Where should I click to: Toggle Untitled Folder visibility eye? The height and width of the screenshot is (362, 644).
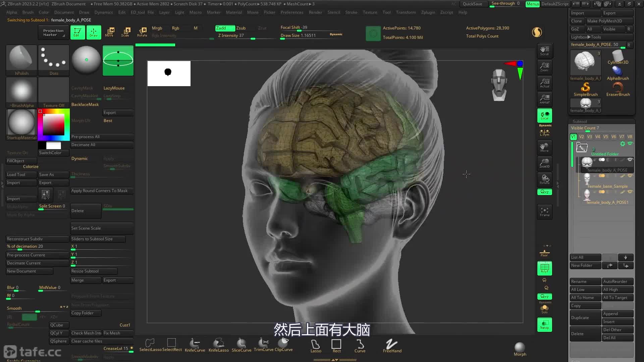coord(630,144)
